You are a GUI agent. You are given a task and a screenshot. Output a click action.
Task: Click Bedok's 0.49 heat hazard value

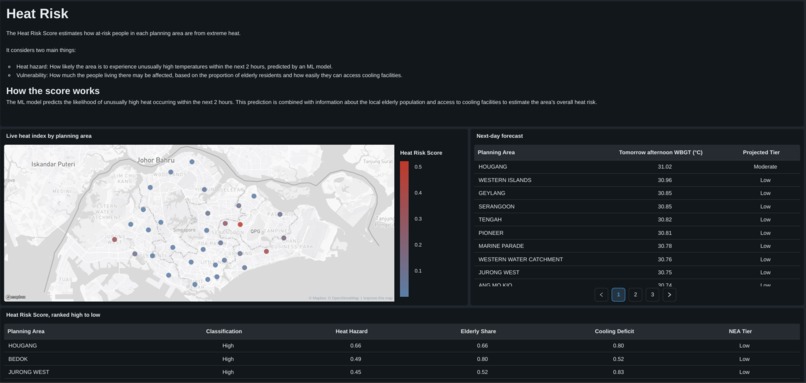tap(355, 359)
